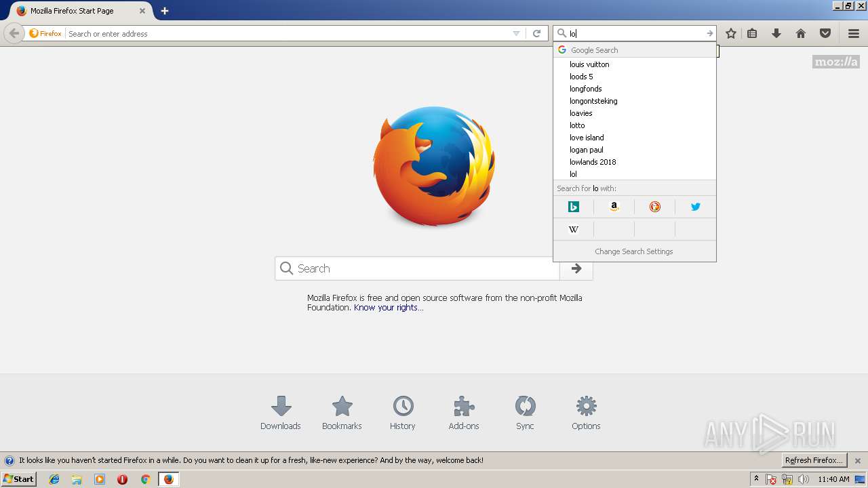The image size is (868, 488).
Task: Open Sync from the start page
Action: tap(525, 413)
